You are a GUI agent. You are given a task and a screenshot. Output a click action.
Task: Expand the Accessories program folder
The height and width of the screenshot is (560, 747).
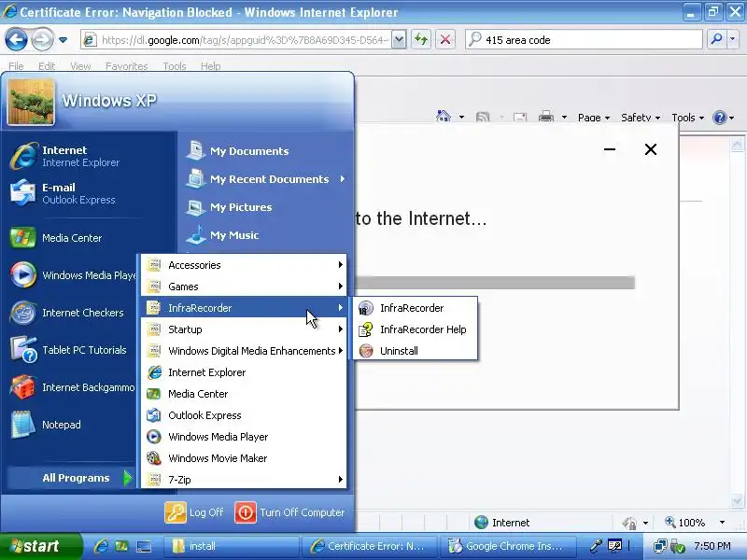[x=244, y=265]
